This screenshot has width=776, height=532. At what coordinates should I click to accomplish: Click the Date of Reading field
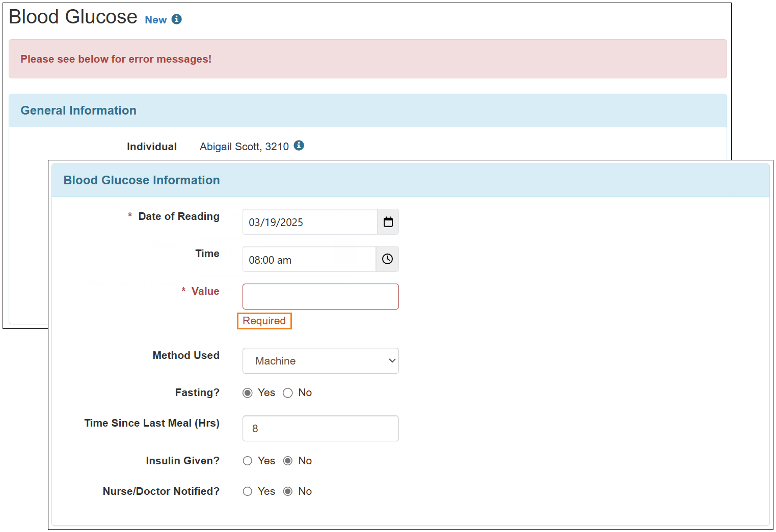coord(310,222)
